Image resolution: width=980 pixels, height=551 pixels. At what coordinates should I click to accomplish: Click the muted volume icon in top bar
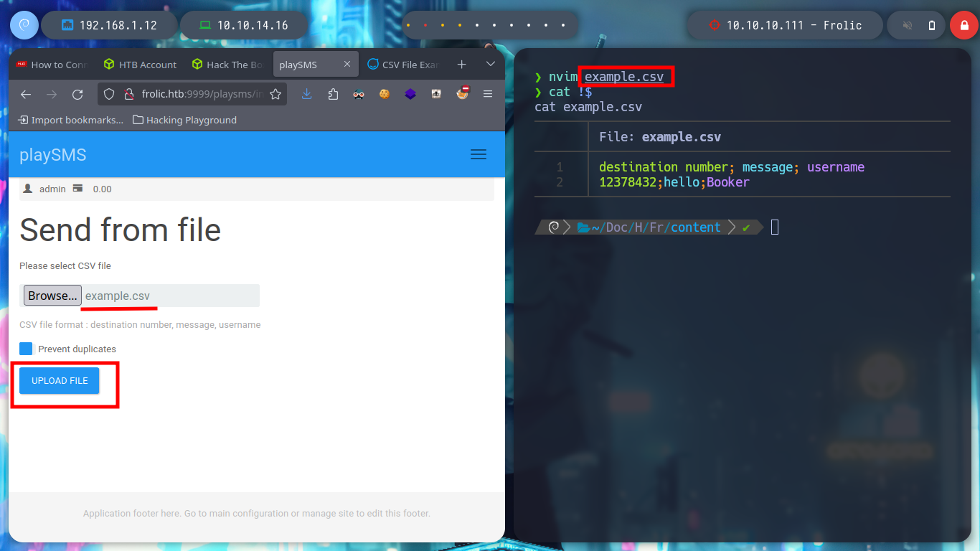(908, 25)
